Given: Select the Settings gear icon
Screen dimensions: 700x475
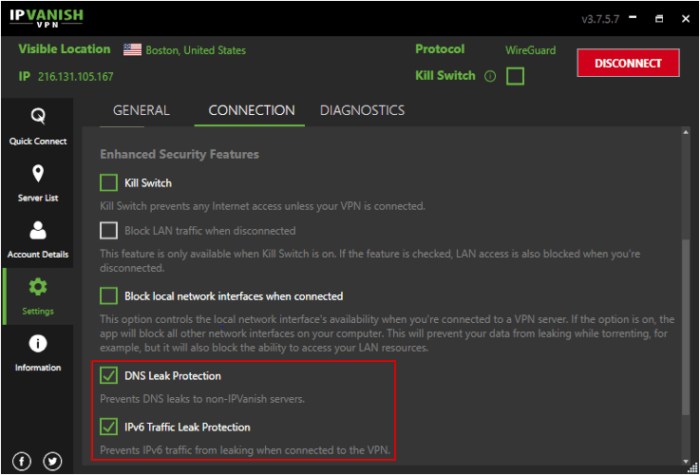Looking at the screenshot, I should coord(38,287).
